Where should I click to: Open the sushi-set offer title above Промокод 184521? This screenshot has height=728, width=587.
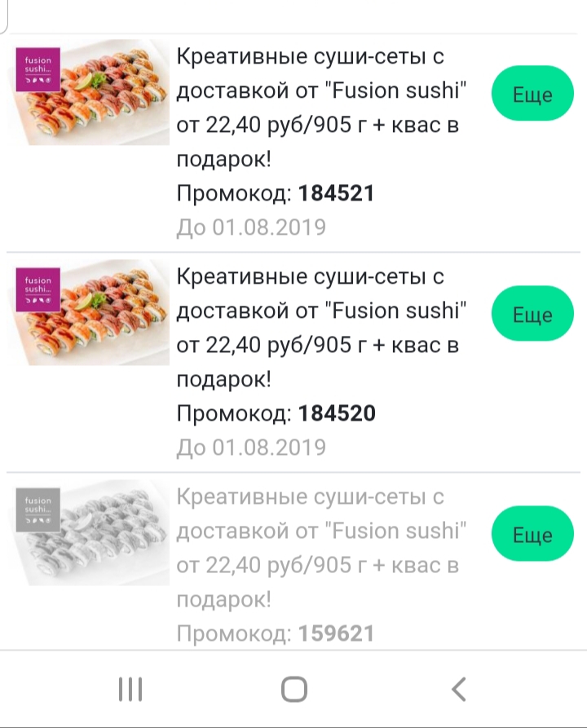321,108
